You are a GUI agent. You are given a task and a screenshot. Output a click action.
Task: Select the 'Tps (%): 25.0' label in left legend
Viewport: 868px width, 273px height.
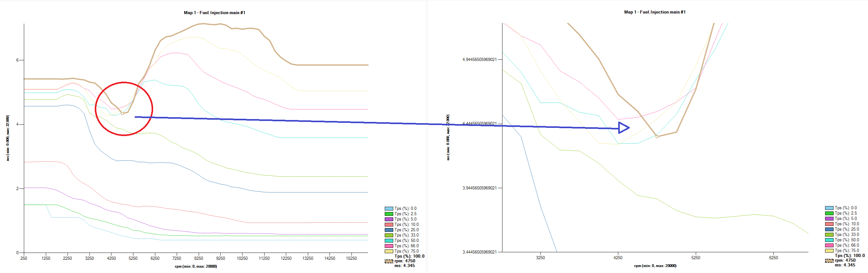(406, 230)
